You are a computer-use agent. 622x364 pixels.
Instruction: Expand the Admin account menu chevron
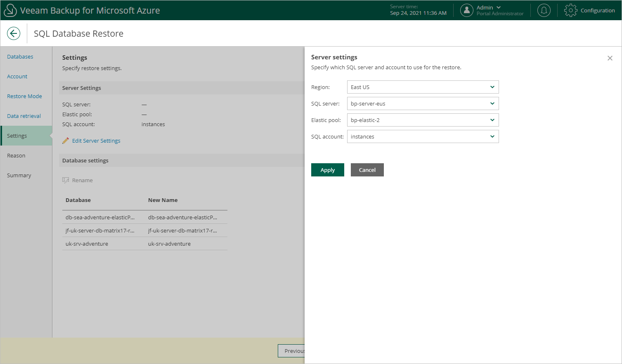499,7
